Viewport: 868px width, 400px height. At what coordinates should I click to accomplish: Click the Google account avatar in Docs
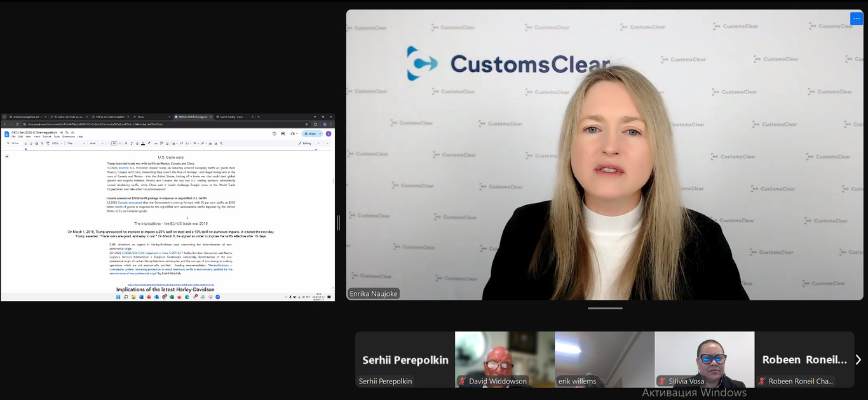pyautogui.click(x=329, y=134)
